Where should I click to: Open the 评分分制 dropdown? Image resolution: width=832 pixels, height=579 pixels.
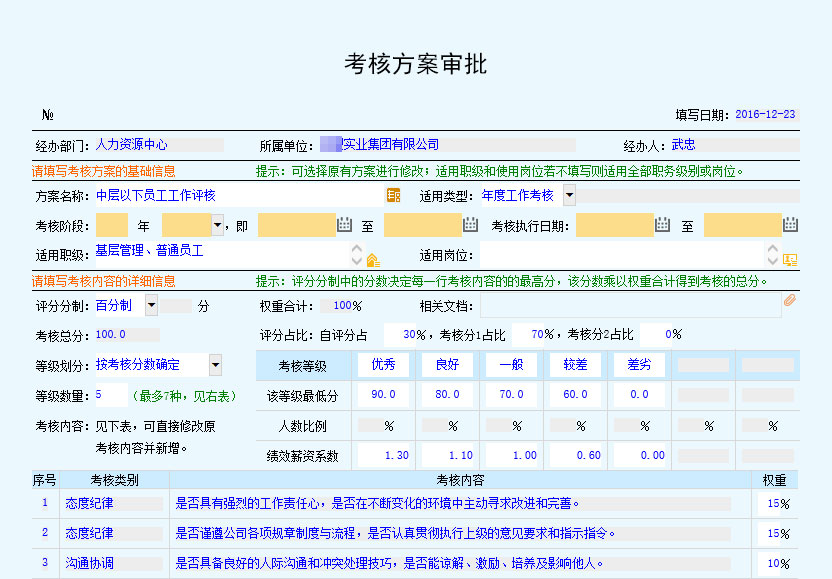point(151,305)
